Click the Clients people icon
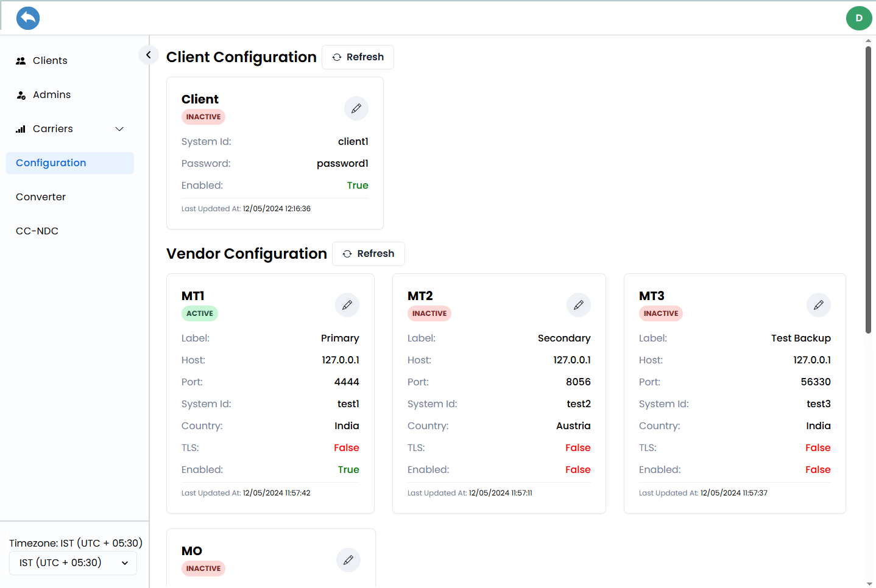876x588 pixels. tap(21, 61)
